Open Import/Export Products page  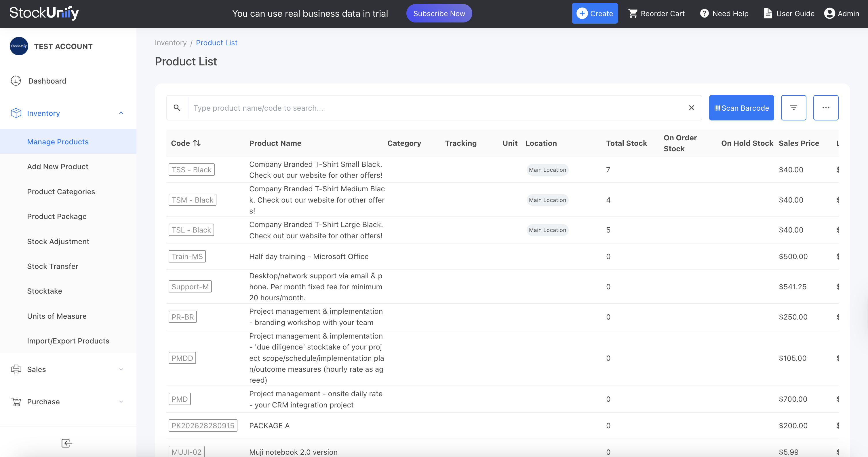(68, 341)
